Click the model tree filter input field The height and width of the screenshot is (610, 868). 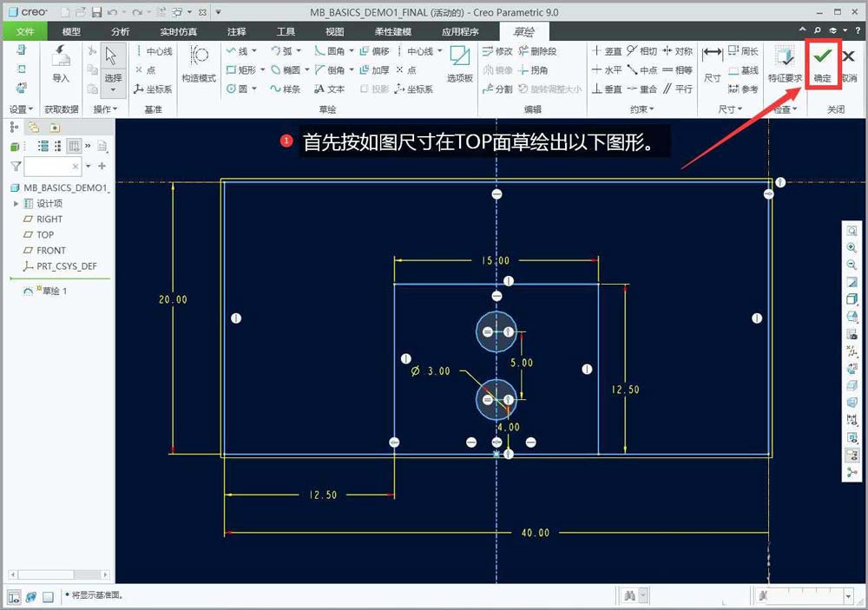[53, 166]
